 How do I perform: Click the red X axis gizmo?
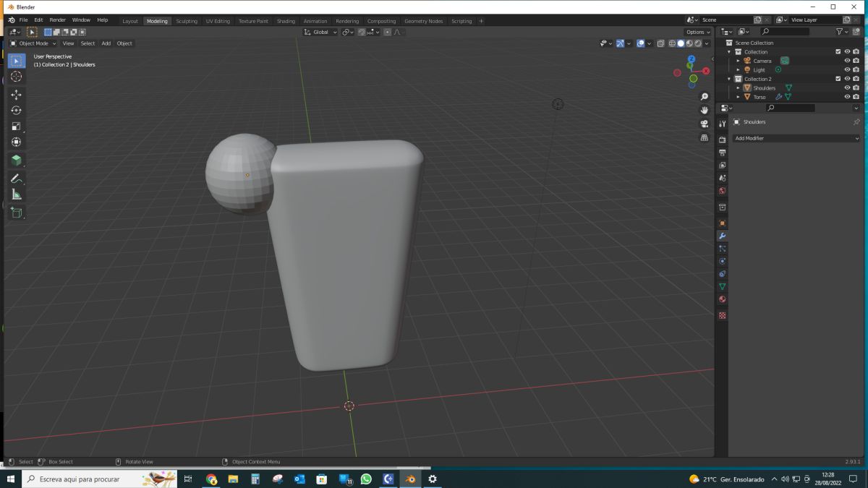tap(706, 71)
